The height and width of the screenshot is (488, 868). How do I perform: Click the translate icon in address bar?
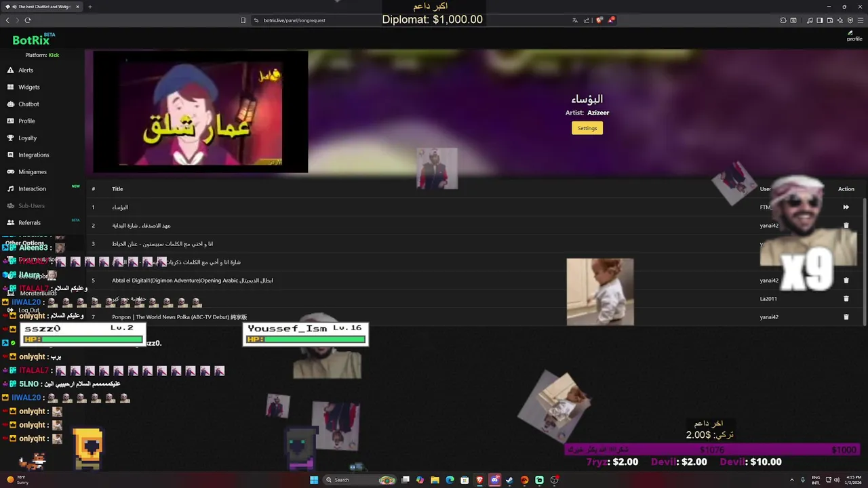(x=575, y=20)
